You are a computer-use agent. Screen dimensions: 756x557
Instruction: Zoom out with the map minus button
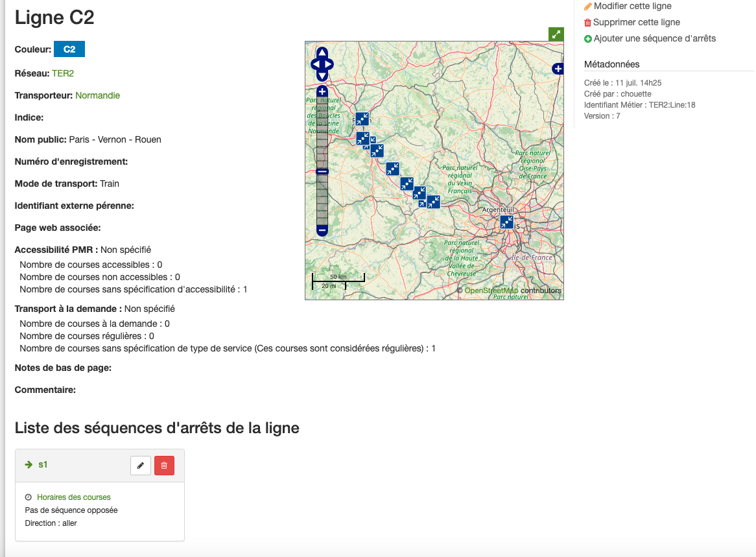[322, 230]
